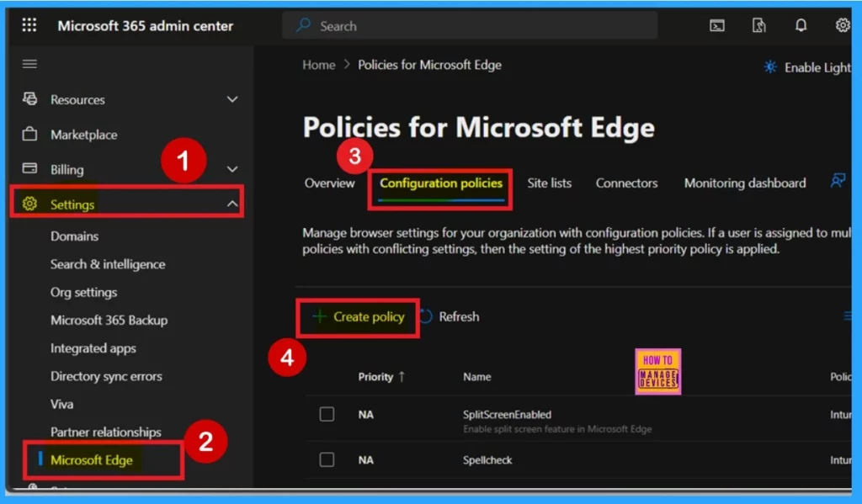
Task: Click the document icon next to Cloud Shell
Action: click(759, 25)
